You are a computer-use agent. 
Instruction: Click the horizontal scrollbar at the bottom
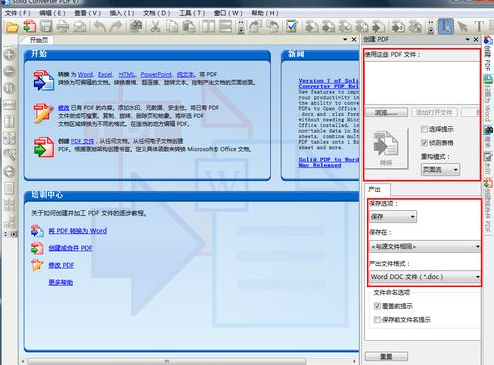[167, 361]
